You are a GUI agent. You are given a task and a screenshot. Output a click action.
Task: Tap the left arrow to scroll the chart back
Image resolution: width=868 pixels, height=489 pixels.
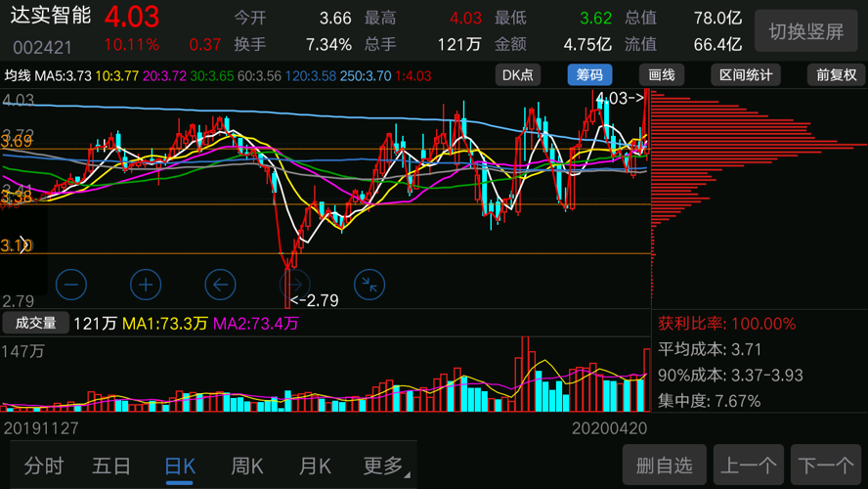pos(220,285)
